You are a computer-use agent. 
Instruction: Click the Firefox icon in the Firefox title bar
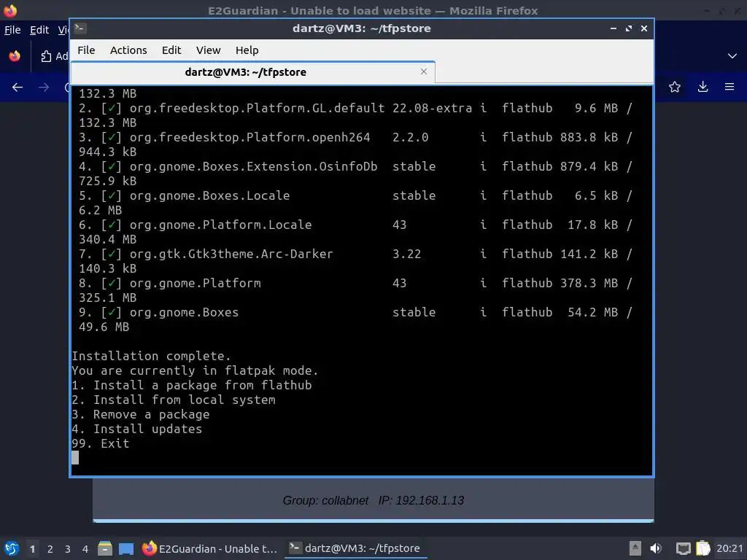10,10
